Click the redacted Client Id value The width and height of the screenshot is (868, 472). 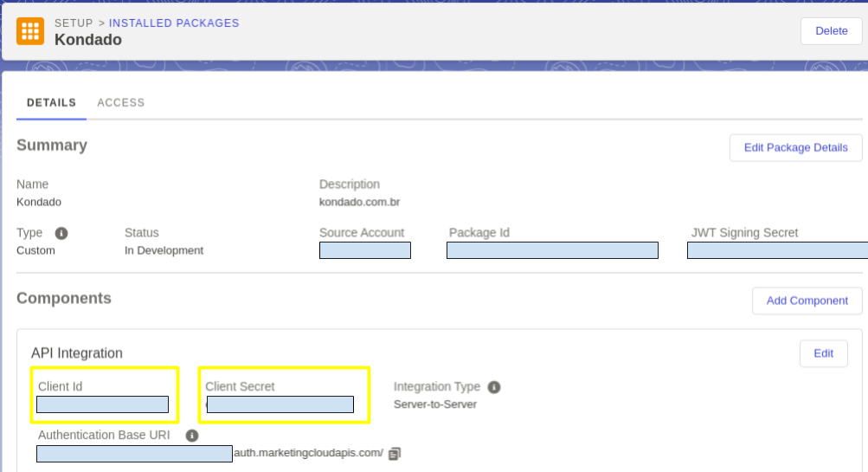[x=102, y=404]
